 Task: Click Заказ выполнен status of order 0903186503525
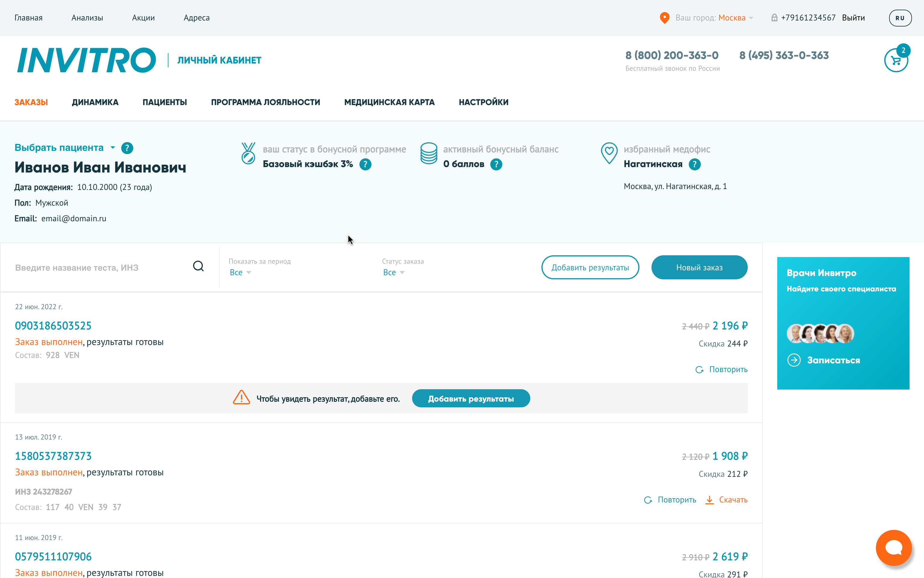49,342
